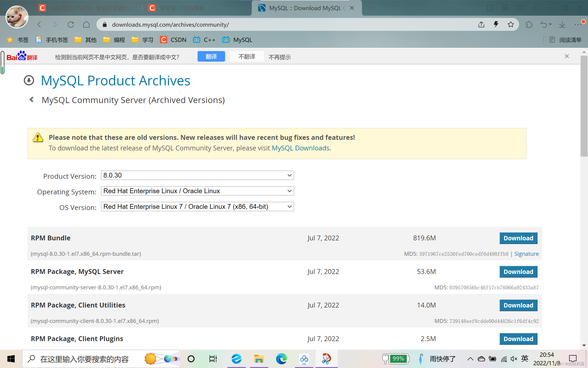The width and height of the screenshot is (588, 368).
Task: Open the 编程 bookmark folder
Action: [x=114, y=40]
